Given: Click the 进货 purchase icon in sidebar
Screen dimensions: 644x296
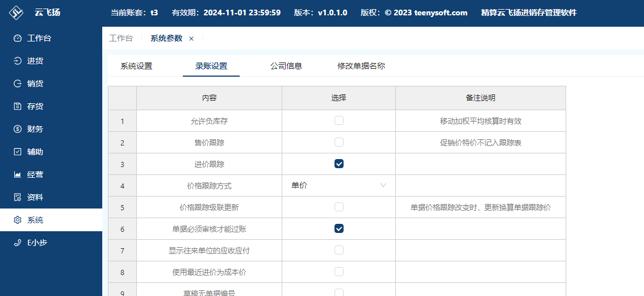Looking at the screenshot, I should (17, 61).
